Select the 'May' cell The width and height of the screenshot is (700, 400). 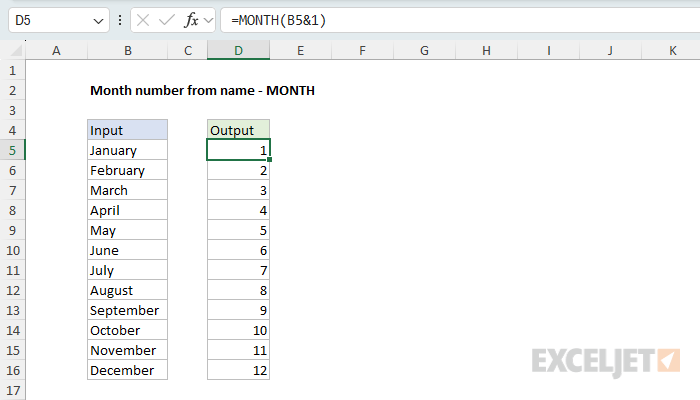point(128,230)
